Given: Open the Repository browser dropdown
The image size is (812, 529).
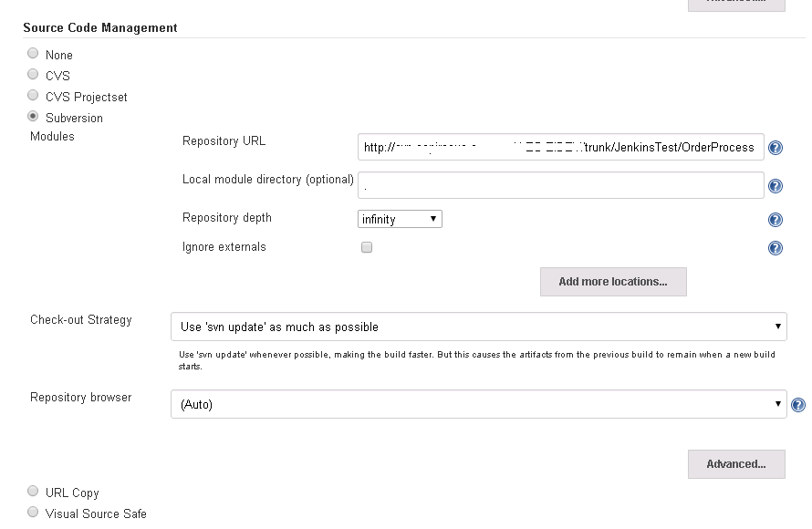Looking at the screenshot, I should click(x=478, y=404).
